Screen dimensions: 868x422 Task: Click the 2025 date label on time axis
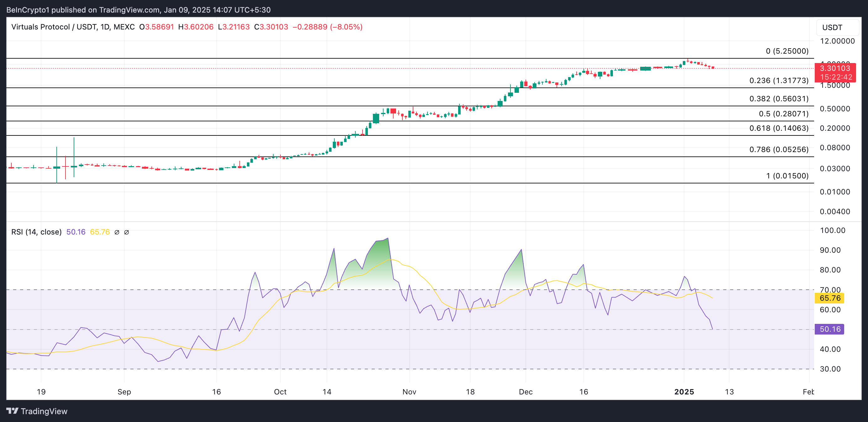tap(684, 392)
